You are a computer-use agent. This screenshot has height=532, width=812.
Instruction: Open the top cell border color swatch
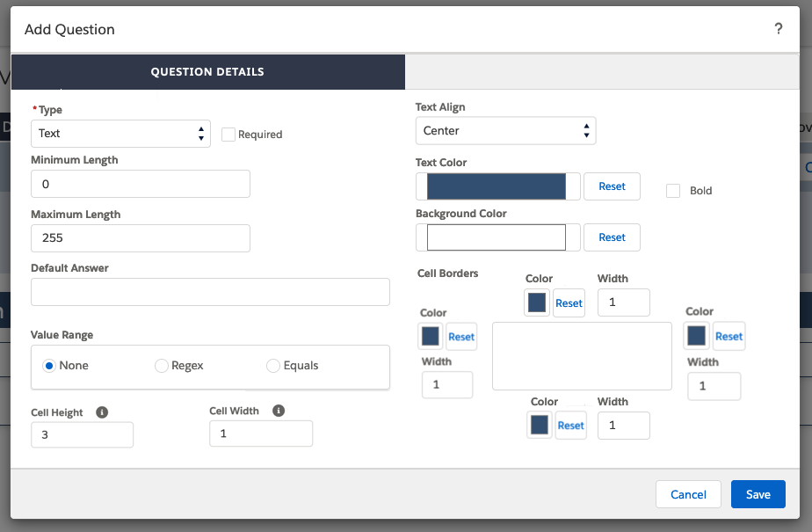(537, 302)
